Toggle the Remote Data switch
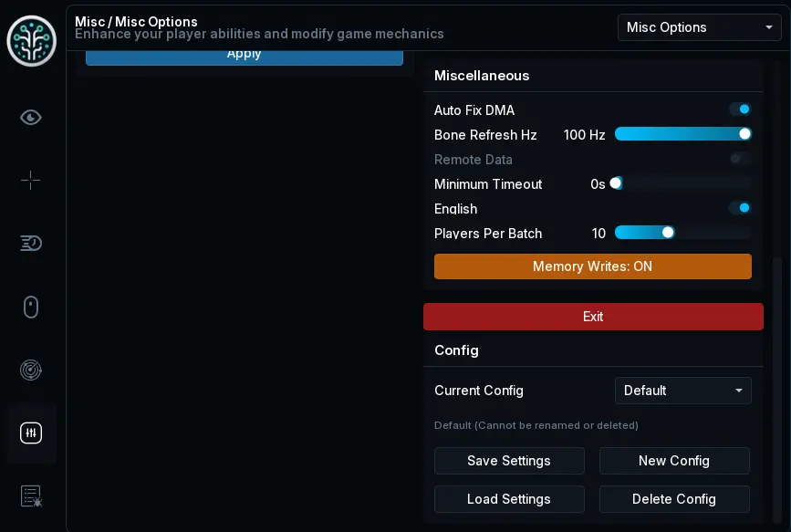The height and width of the screenshot is (532, 791). point(740,159)
